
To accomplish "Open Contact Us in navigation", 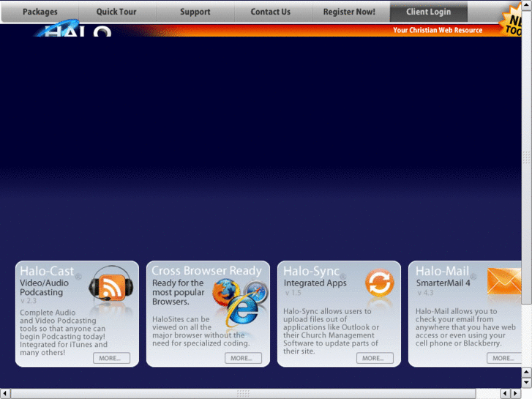I will pos(271,12).
